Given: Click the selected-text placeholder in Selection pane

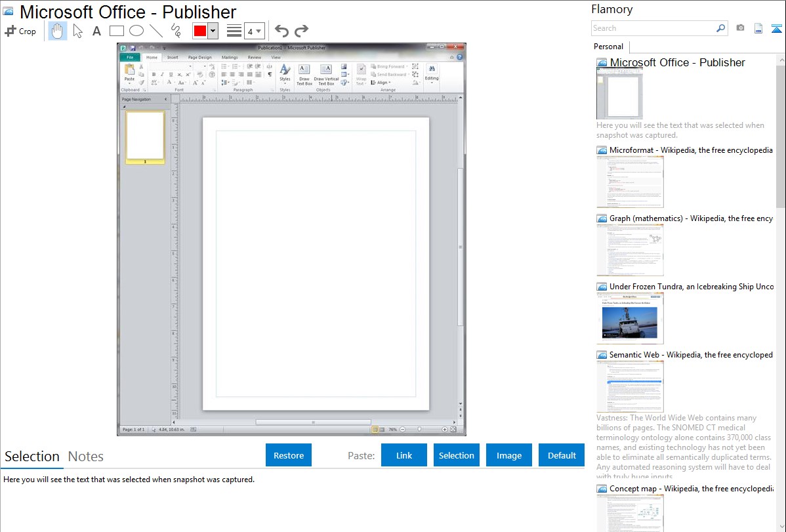Looking at the screenshot, I should [x=129, y=480].
